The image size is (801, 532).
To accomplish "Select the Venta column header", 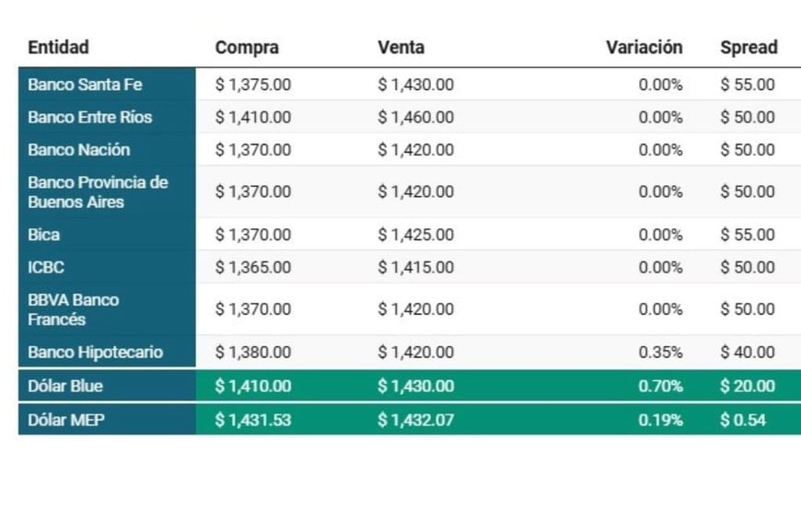I will coord(401,48).
